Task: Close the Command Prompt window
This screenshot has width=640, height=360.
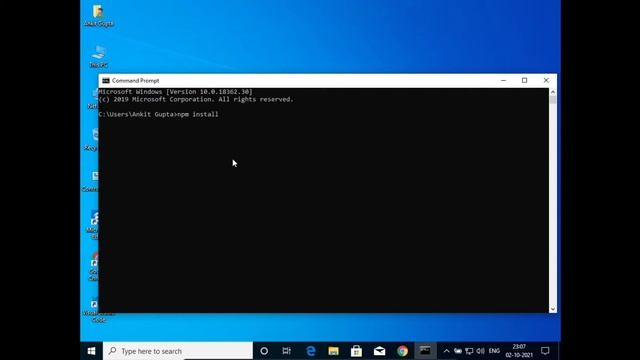Action: pyautogui.click(x=546, y=80)
